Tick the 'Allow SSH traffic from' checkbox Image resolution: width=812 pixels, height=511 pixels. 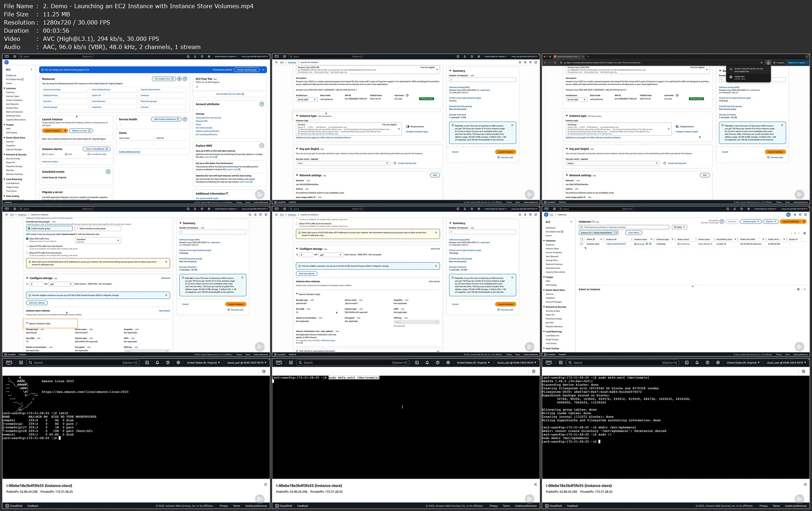pos(27,239)
